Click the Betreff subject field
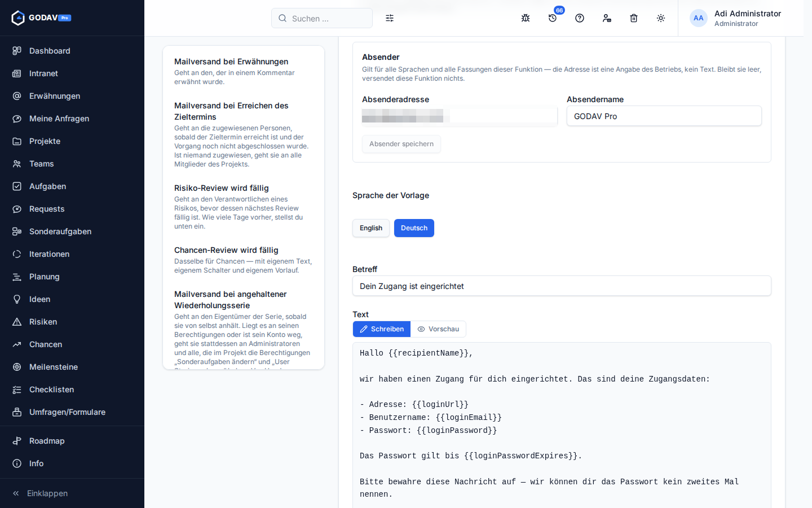812x508 pixels. [x=562, y=286]
